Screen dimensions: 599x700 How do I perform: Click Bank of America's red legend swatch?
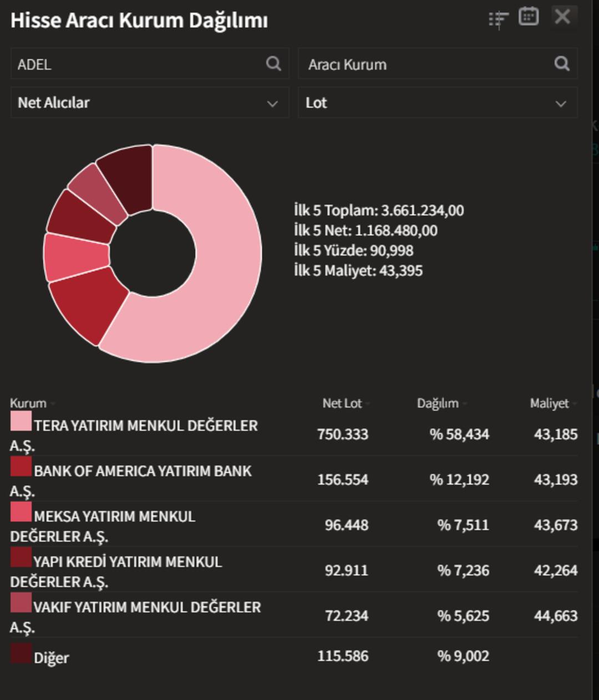(x=21, y=467)
